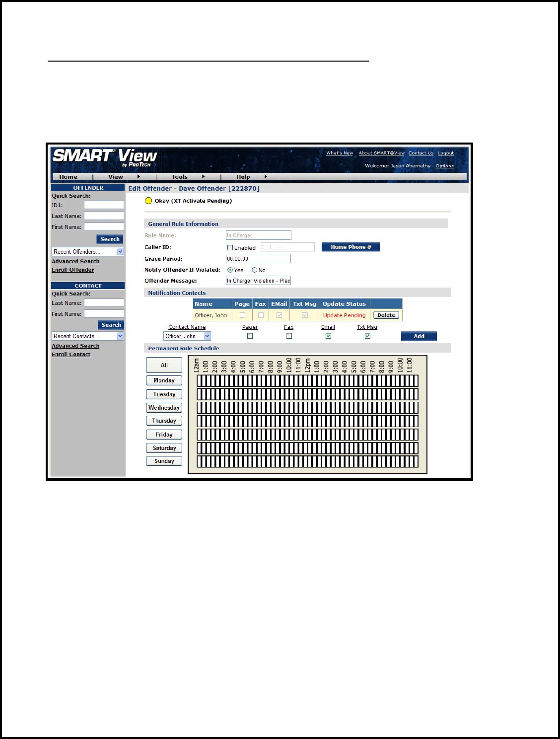
Task: Click the offender Search button
Action: pyautogui.click(x=110, y=239)
